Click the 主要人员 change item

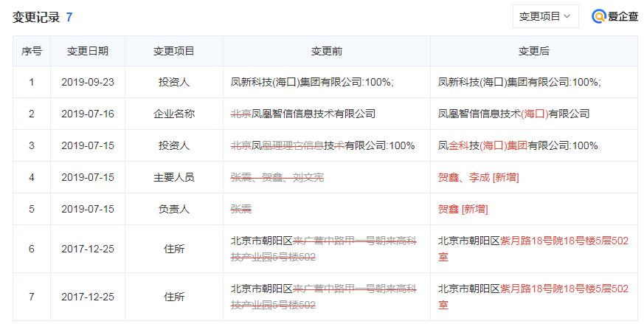(174, 177)
